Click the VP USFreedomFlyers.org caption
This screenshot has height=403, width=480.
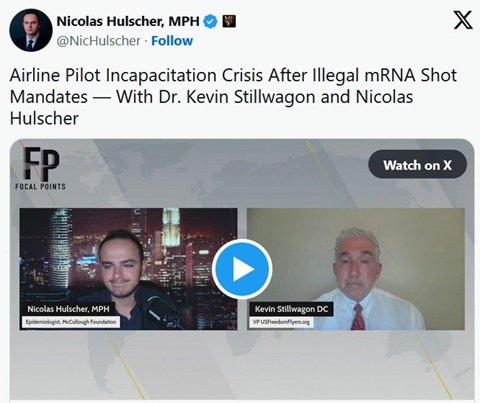pyautogui.click(x=281, y=322)
